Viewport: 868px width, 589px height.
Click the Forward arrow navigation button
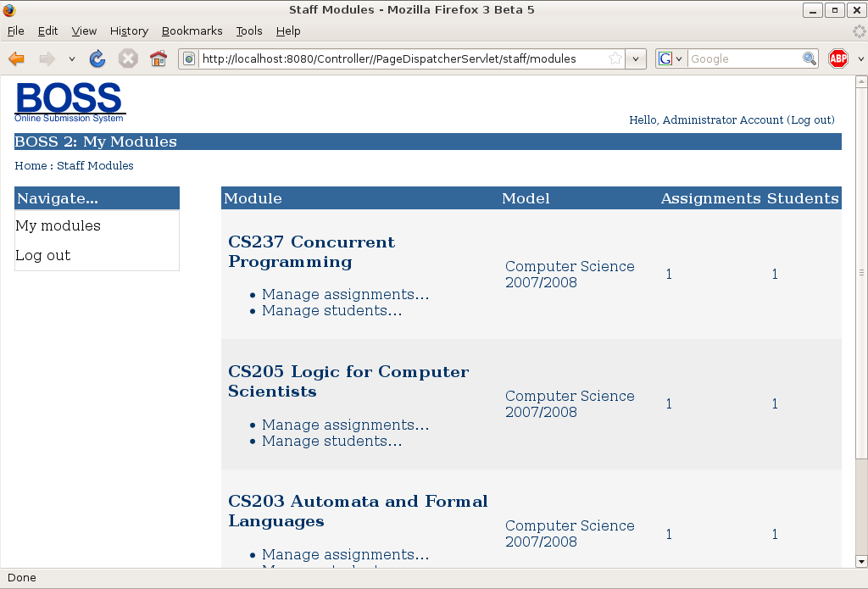click(x=47, y=58)
